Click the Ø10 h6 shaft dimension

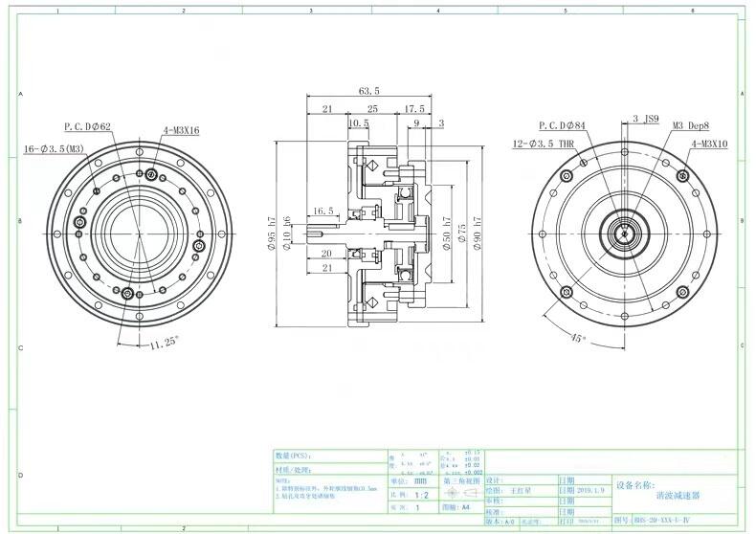coord(287,234)
